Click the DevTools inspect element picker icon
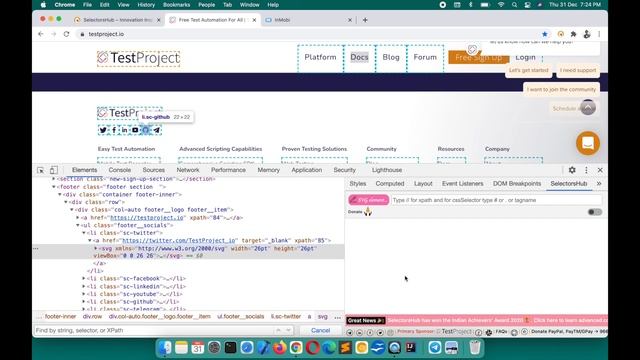Screen dimensions: 640x360 coord(40,170)
